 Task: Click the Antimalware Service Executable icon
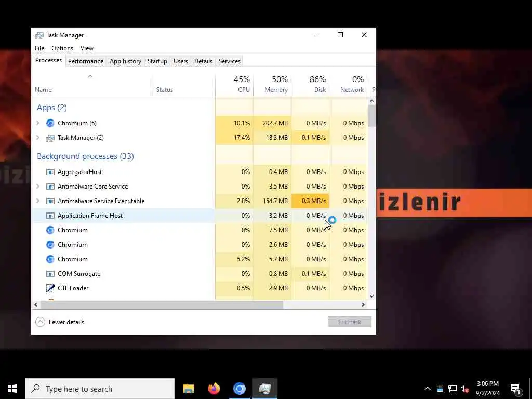pos(50,201)
